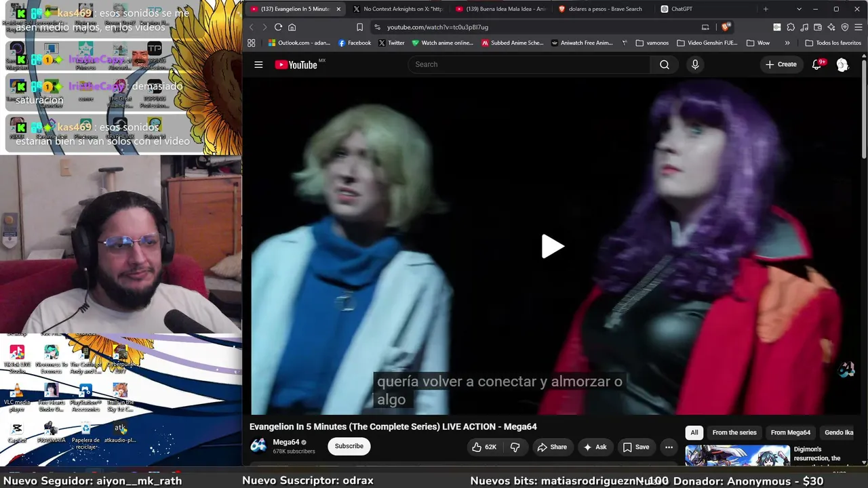Show hidden bookmarks chevron
Viewport: 868px width, 488px height.
pyautogui.click(x=787, y=43)
